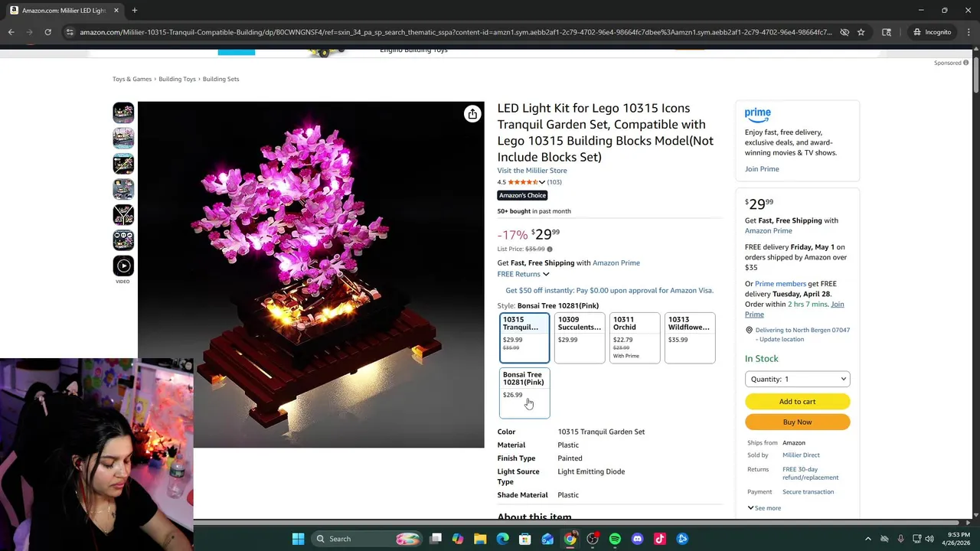Open File Explorer from the taskbar
Screen dimensions: 980x551
pos(480,539)
